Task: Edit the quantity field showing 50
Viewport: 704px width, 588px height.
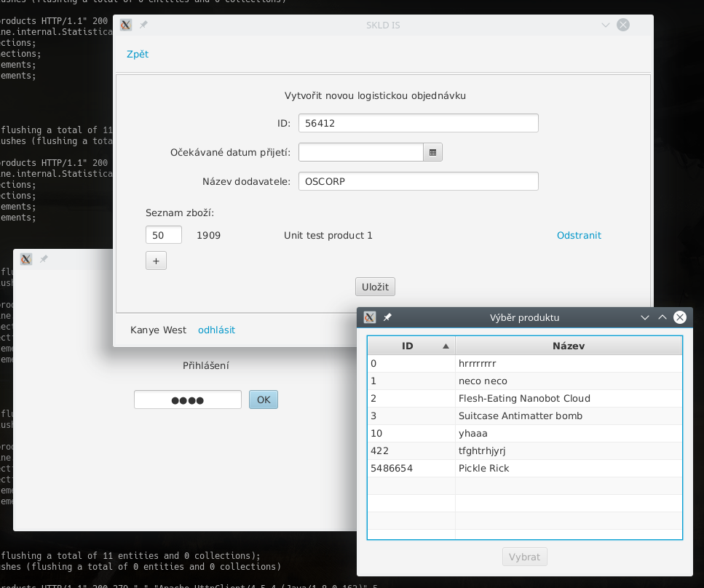Action: (163, 235)
